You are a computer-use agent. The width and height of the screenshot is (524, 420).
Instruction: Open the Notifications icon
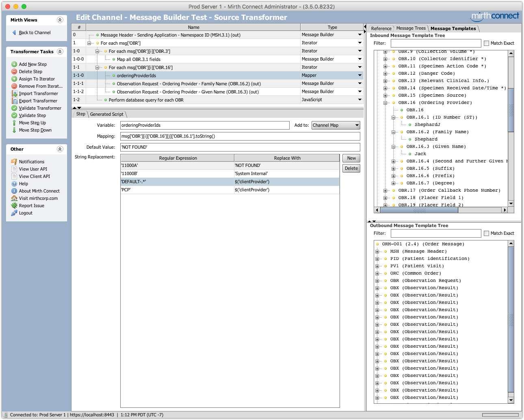coord(14,162)
